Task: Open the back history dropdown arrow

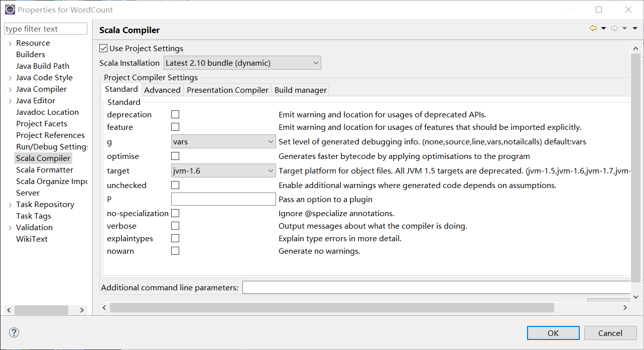Action: 603,29
